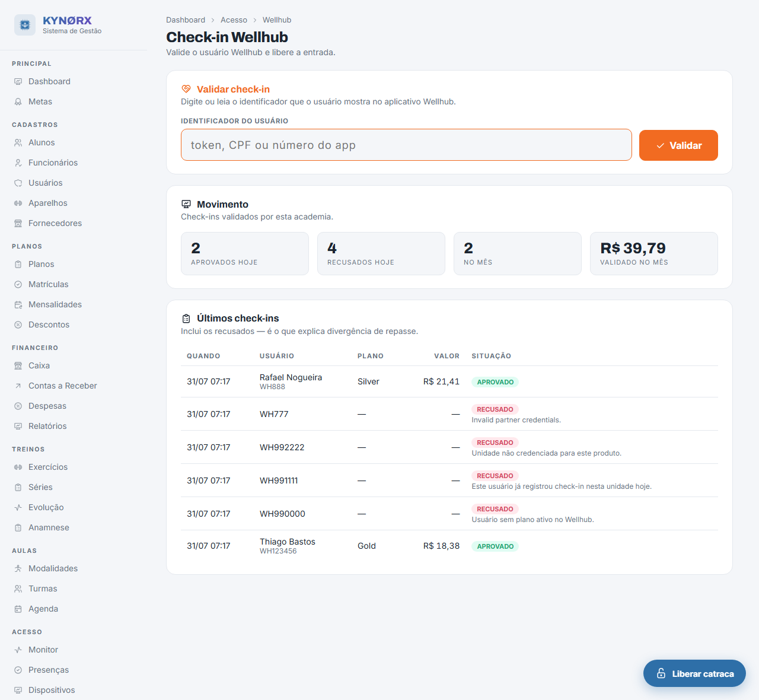Screen dimensions: 759x700
Task: Click the Mensalidades sidebar icon
Action: click(18, 305)
